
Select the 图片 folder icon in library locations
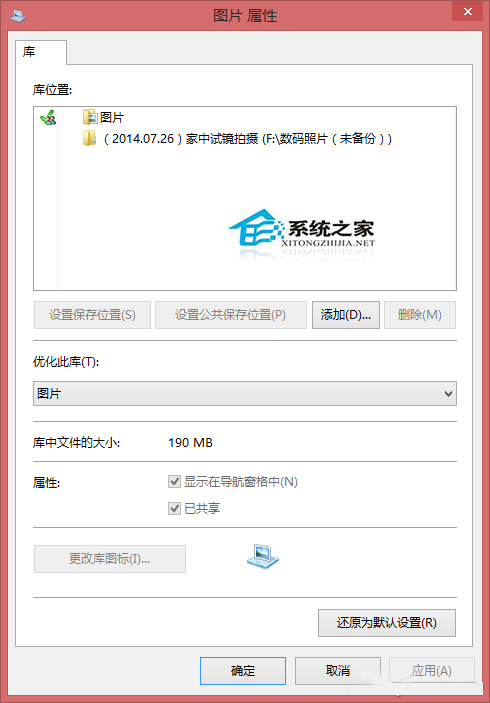pyautogui.click(x=90, y=117)
